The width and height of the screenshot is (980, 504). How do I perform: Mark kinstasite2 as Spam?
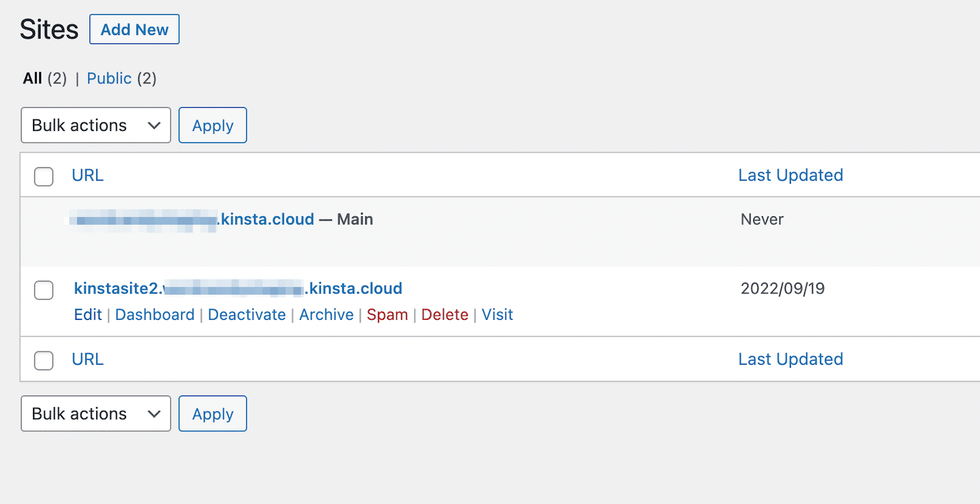(x=387, y=315)
